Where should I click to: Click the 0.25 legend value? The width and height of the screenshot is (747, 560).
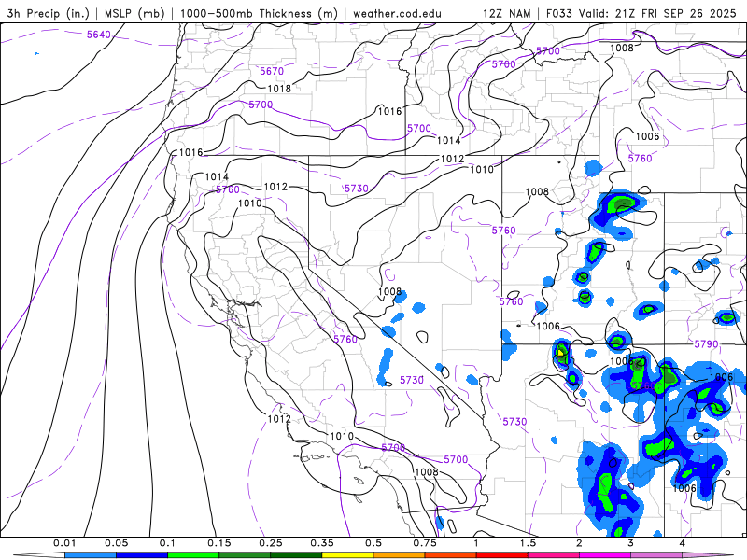click(271, 543)
